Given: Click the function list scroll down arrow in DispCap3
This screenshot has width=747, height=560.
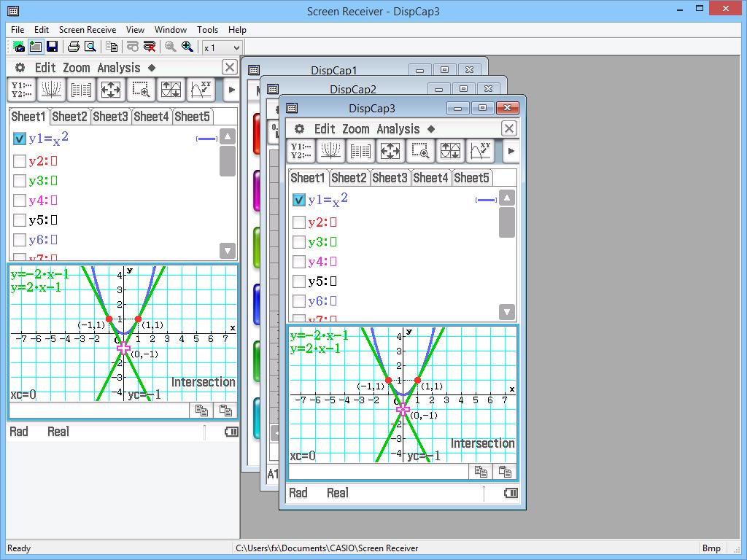Looking at the screenshot, I should click(507, 312).
